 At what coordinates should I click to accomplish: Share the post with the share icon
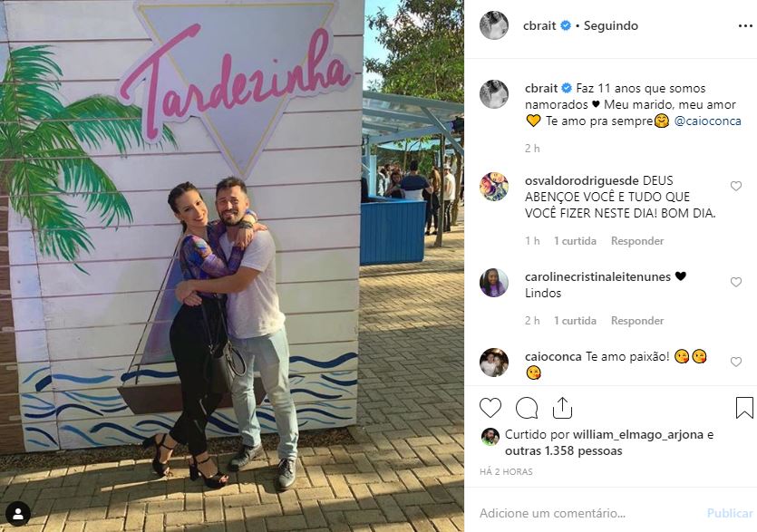tap(562, 408)
